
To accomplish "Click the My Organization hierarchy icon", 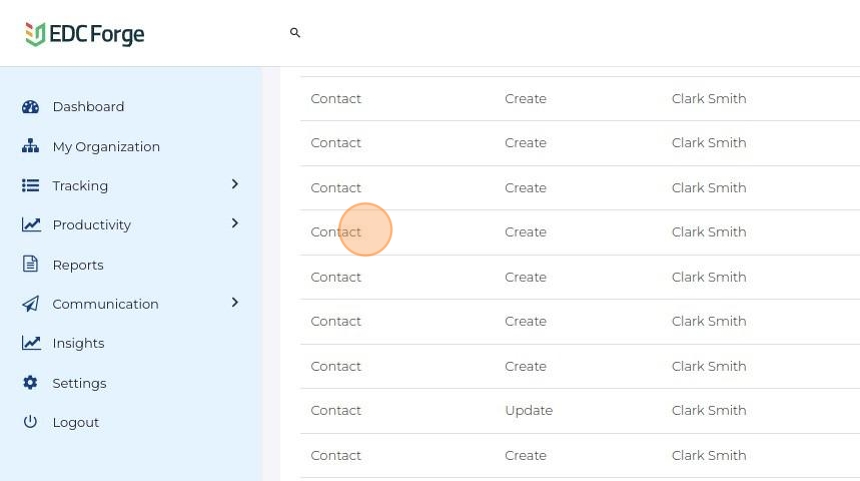I will tap(31, 146).
